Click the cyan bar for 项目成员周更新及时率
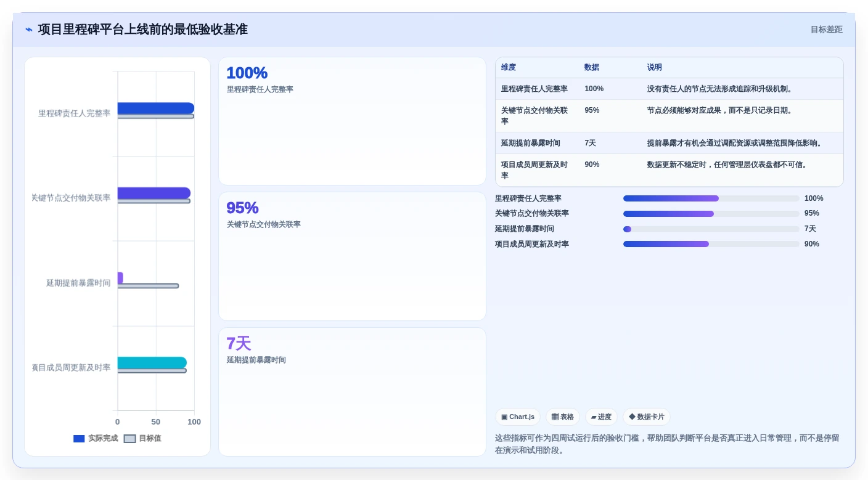This screenshot has height=480, width=868. [152, 362]
